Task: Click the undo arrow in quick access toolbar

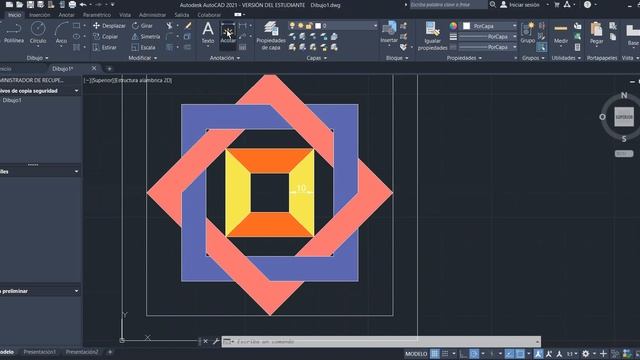Action: pos(83,5)
